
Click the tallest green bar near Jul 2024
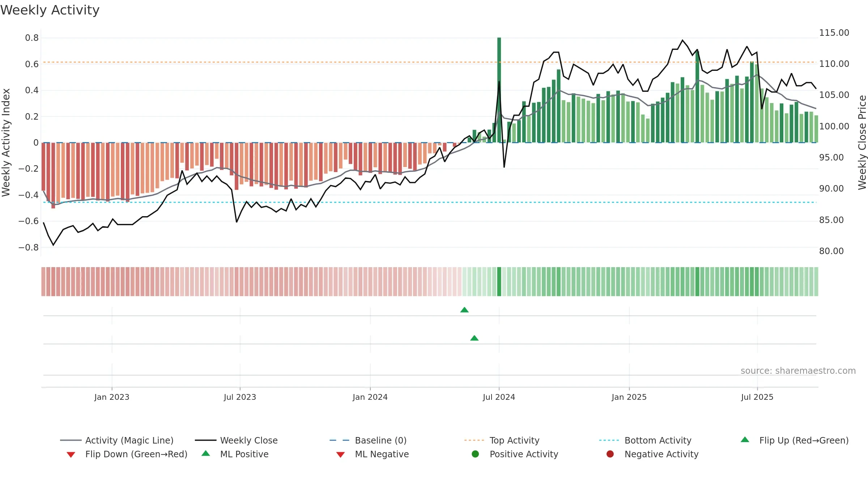coord(499,90)
